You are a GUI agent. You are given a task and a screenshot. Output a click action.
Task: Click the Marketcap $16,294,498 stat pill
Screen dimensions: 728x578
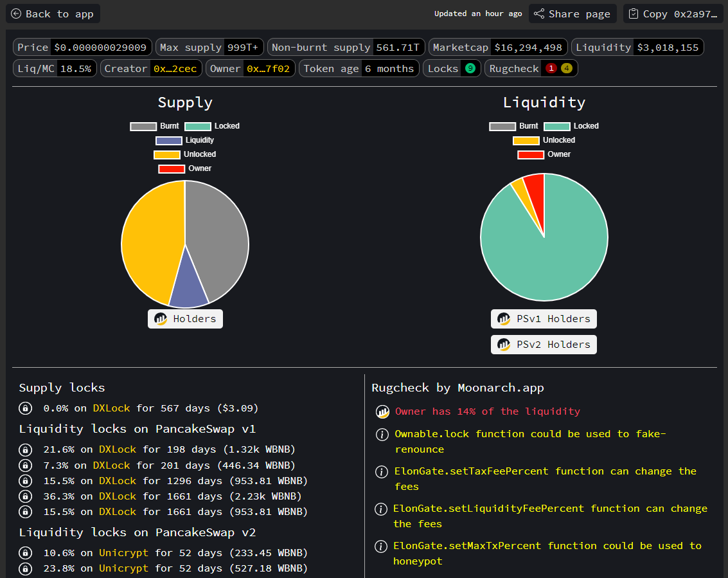tap(498, 48)
